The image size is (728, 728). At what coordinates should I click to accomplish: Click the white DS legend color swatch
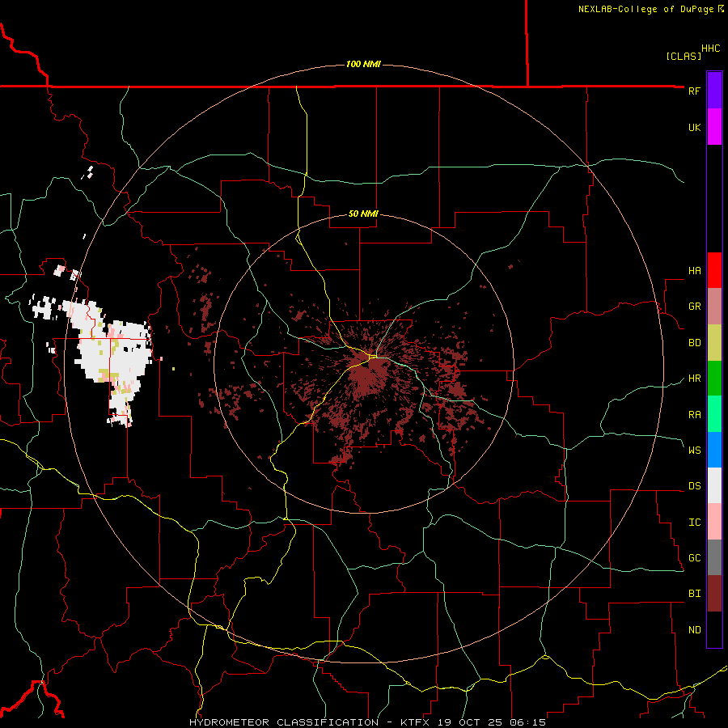click(714, 485)
